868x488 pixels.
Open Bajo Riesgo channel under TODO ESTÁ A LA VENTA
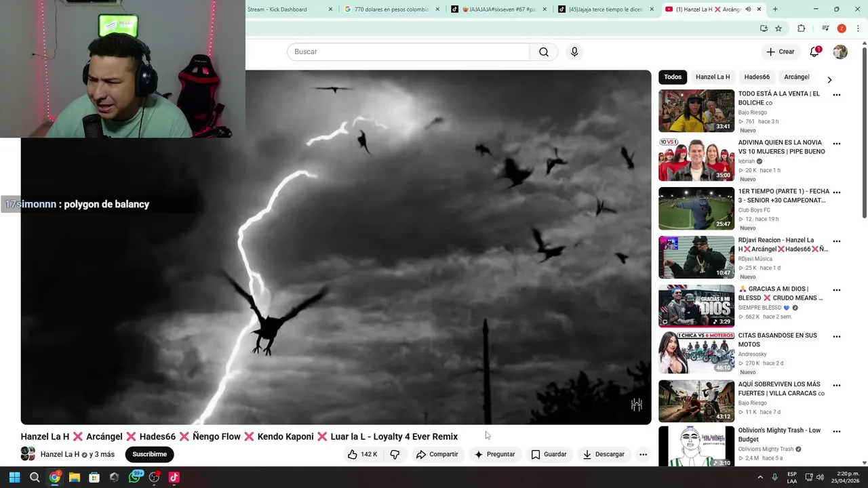pos(753,113)
